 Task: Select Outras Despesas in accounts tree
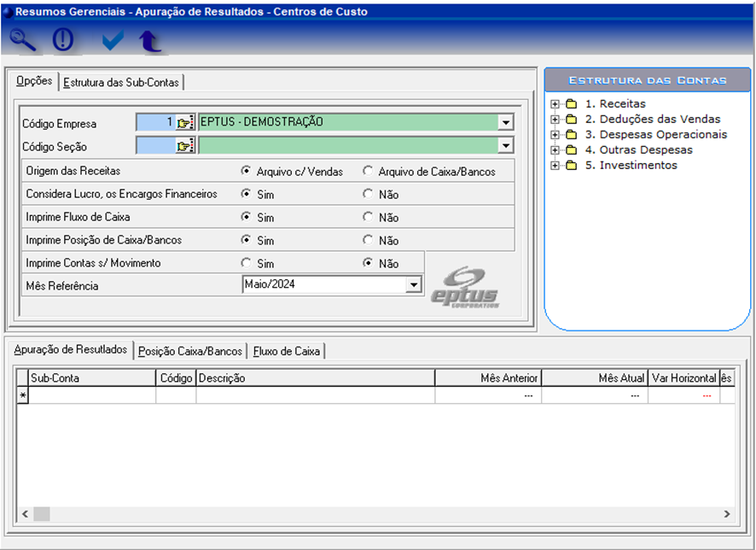pos(638,150)
